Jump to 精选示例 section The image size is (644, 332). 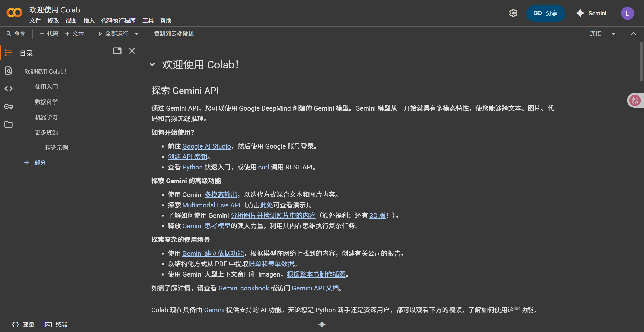tap(56, 148)
